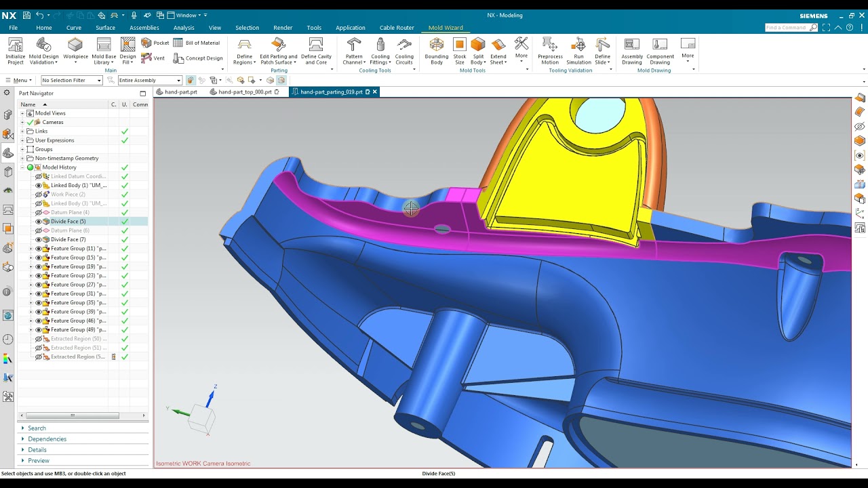Open the Stock Size tool

[x=460, y=51]
